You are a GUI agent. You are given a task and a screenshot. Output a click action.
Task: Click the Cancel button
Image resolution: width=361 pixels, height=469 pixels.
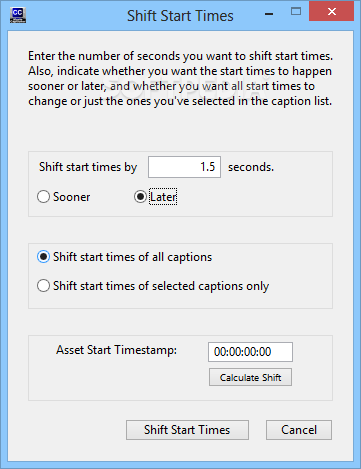point(299,430)
